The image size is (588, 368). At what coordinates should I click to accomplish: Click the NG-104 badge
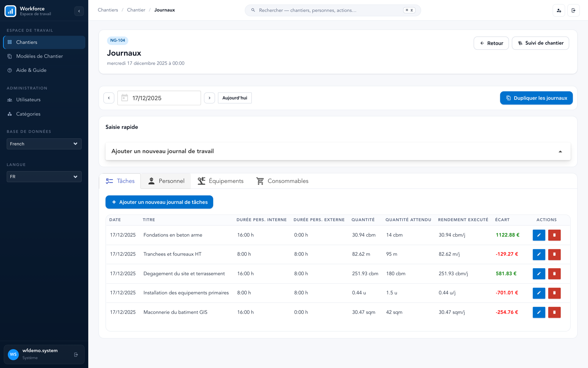(118, 40)
